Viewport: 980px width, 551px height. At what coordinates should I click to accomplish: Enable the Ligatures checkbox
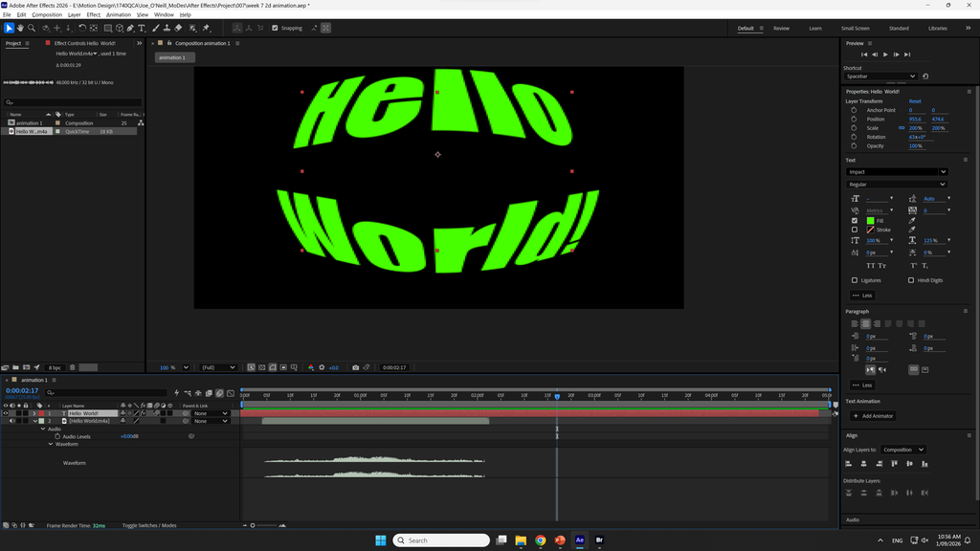coord(855,280)
